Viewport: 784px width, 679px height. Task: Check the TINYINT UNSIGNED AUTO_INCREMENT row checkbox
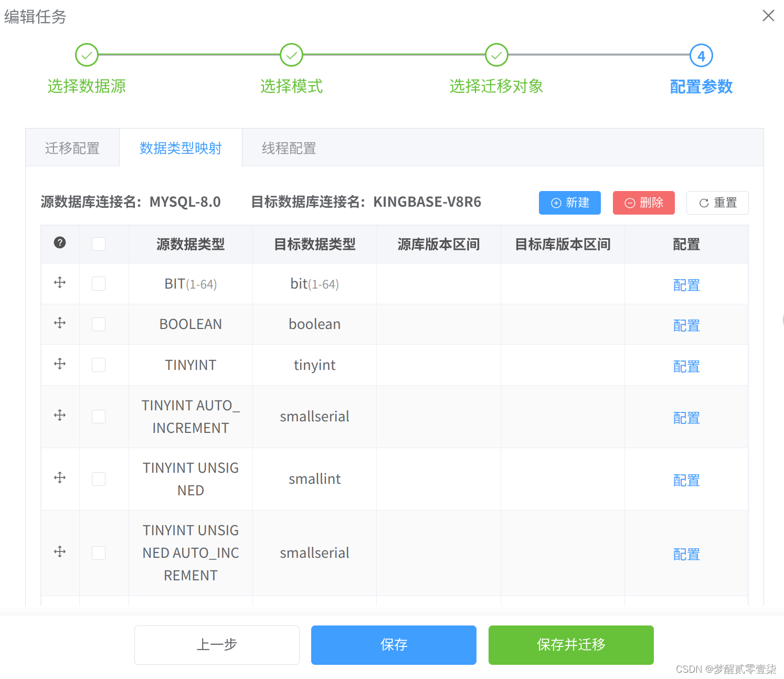pos(99,553)
